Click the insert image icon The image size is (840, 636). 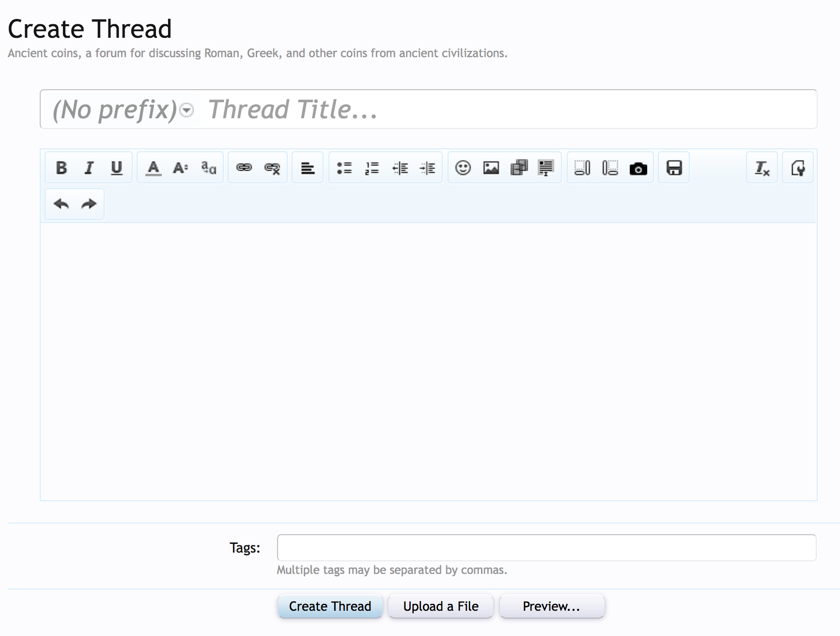click(x=491, y=168)
